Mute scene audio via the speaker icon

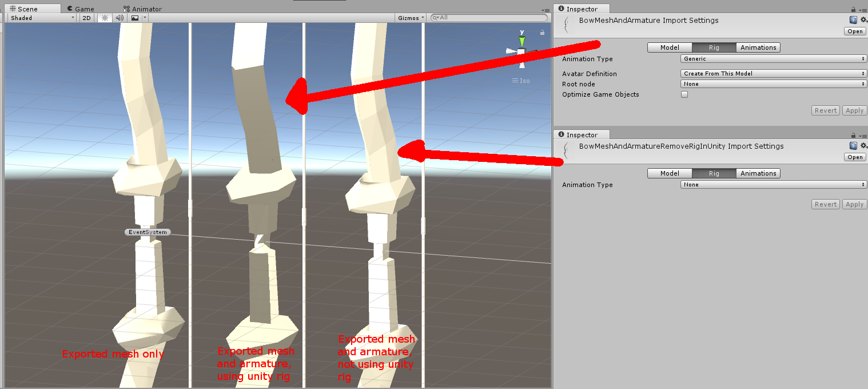119,18
